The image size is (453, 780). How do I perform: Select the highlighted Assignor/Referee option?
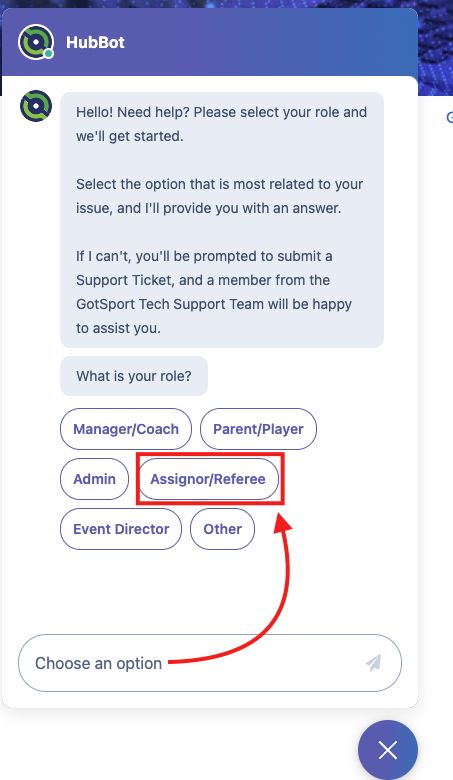(208, 479)
